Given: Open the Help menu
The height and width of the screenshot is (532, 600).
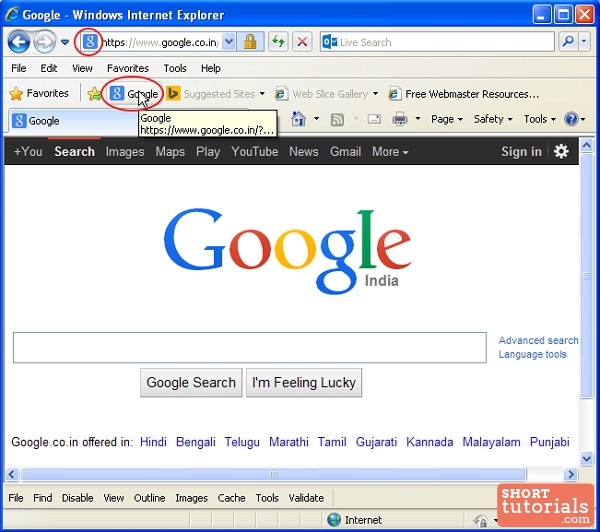Looking at the screenshot, I should point(210,68).
